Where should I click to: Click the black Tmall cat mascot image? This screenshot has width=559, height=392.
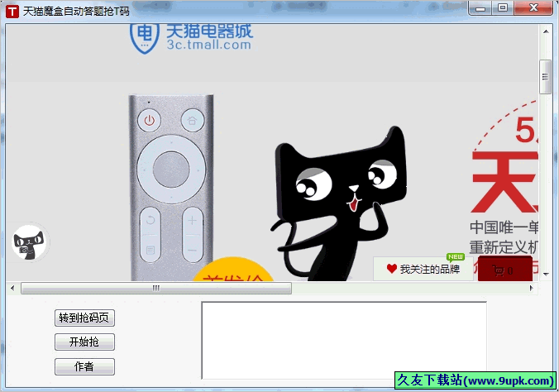tap(339, 203)
